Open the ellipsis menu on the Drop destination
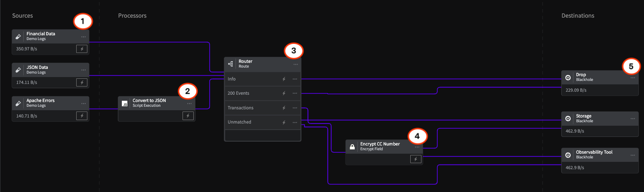Image resolution: width=644 pixels, height=192 pixels. pos(633,78)
